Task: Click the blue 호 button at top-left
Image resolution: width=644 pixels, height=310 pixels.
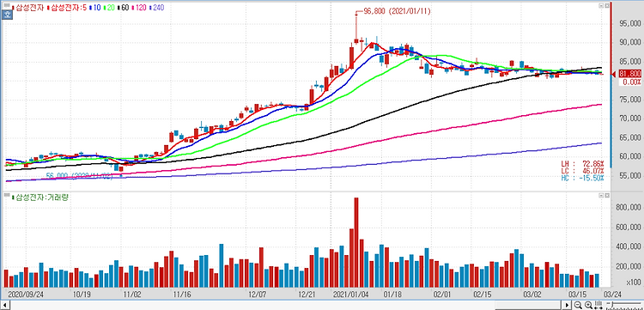Action: 7,15
